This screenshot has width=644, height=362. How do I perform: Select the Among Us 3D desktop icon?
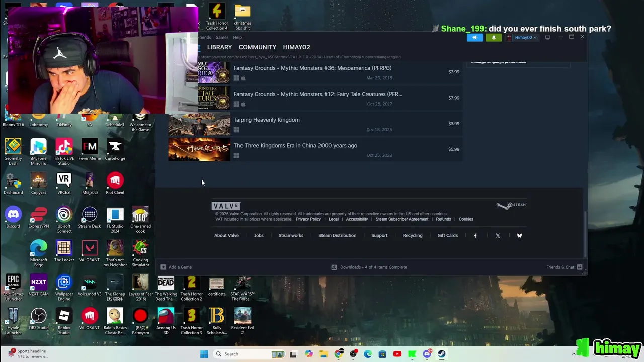click(166, 322)
